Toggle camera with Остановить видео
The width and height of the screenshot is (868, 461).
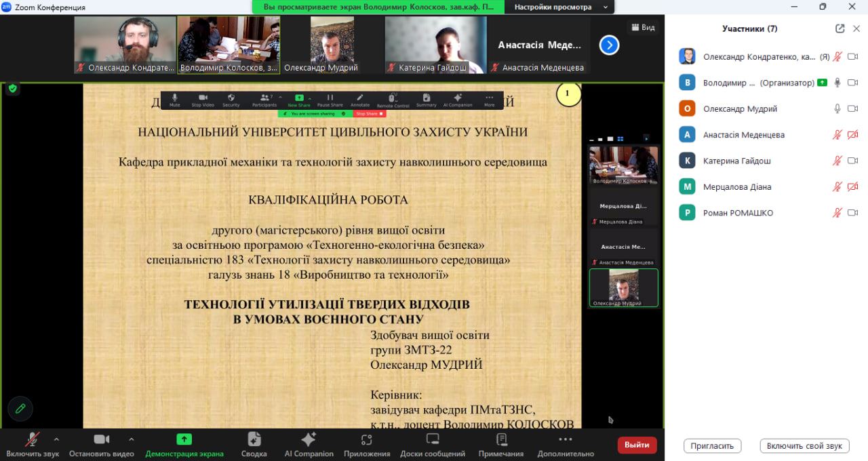[x=102, y=444]
